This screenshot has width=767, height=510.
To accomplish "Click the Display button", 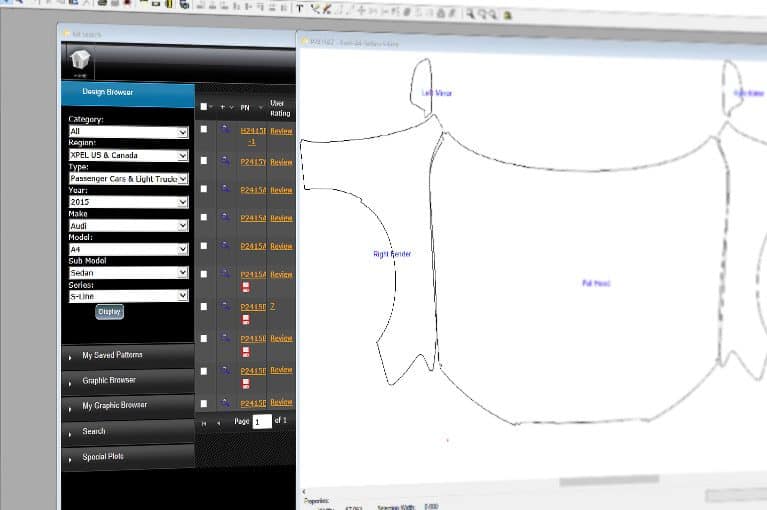I will pyautogui.click(x=110, y=311).
